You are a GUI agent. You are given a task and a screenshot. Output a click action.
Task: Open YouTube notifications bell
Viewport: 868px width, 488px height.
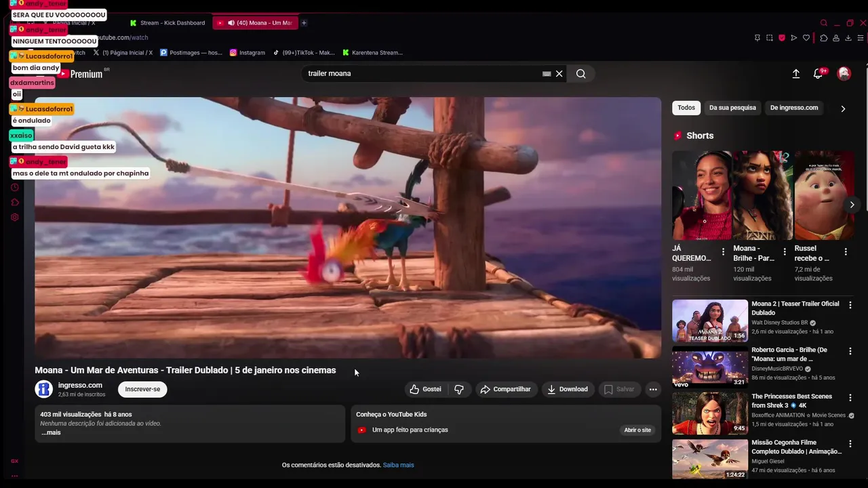(x=818, y=74)
